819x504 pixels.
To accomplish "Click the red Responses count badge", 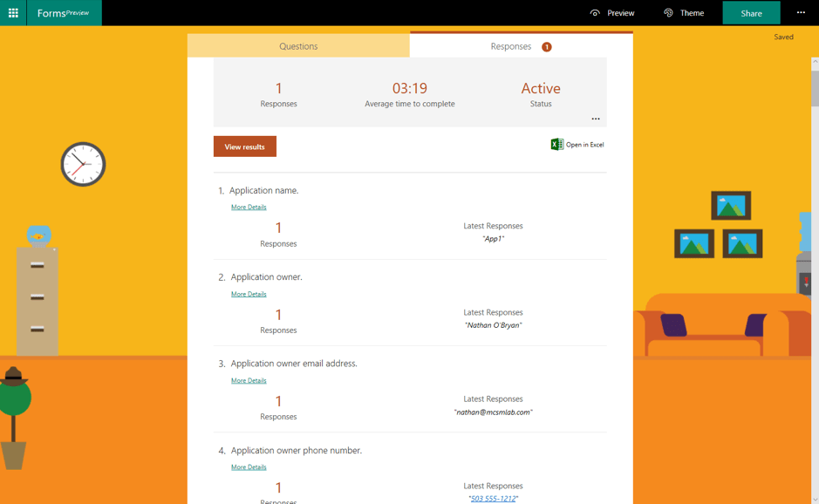I will 547,46.
